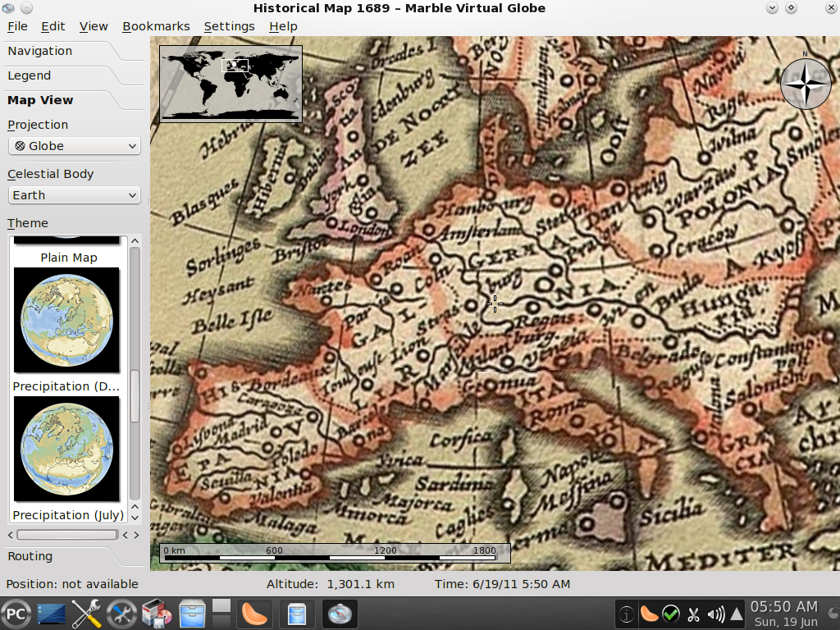Screen dimensions: 840x630
Task: Click the crosshair at map center
Action: tap(495, 304)
